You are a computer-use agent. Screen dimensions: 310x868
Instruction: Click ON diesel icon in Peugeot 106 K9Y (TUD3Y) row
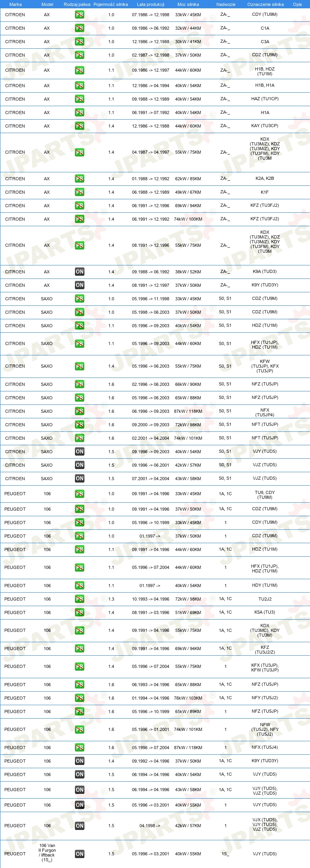click(79, 761)
